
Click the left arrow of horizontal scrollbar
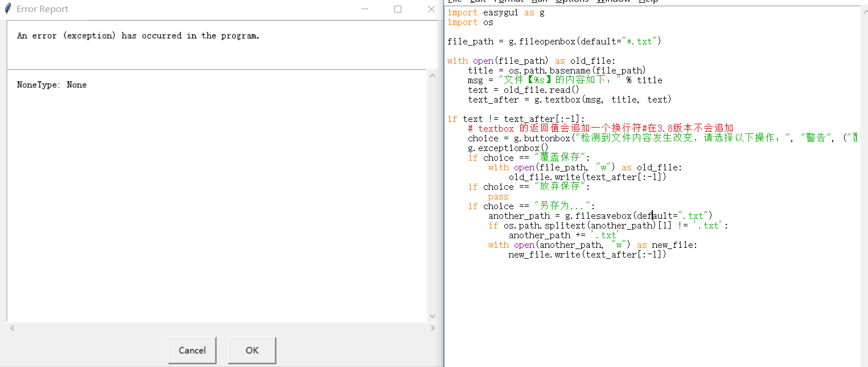coord(12,328)
